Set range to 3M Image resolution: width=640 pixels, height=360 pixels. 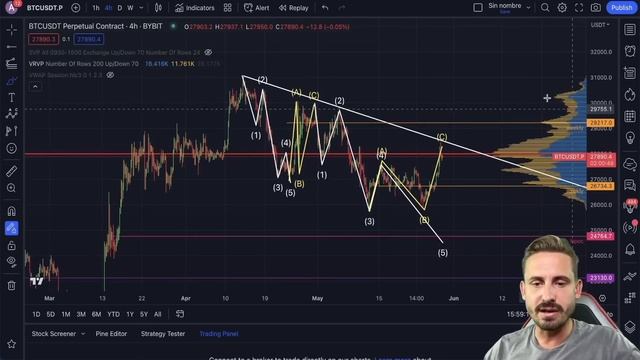pos(81,314)
